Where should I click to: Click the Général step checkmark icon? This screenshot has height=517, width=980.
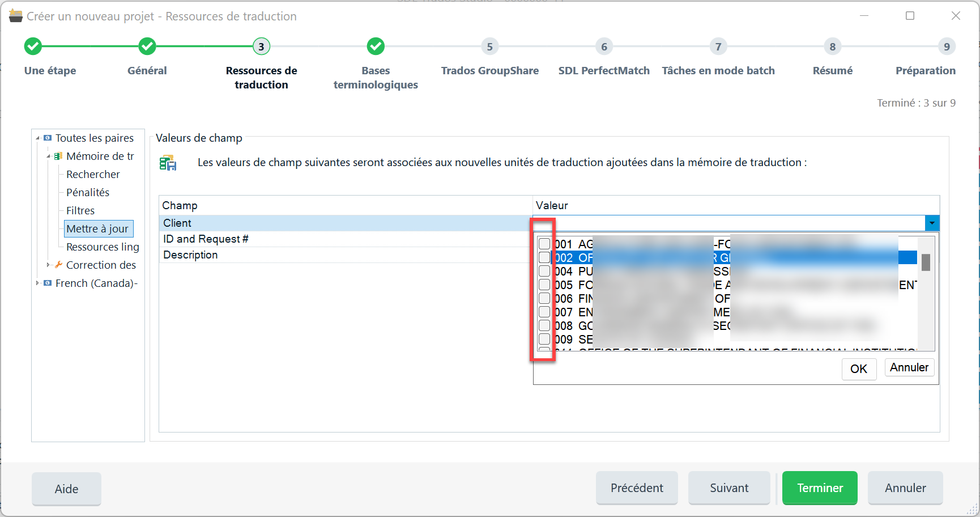pos(147,46)
